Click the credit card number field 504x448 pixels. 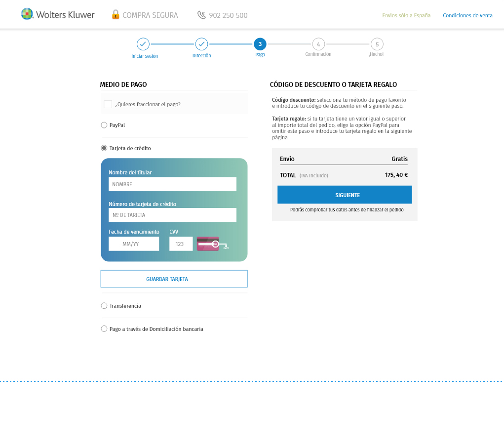172,215
